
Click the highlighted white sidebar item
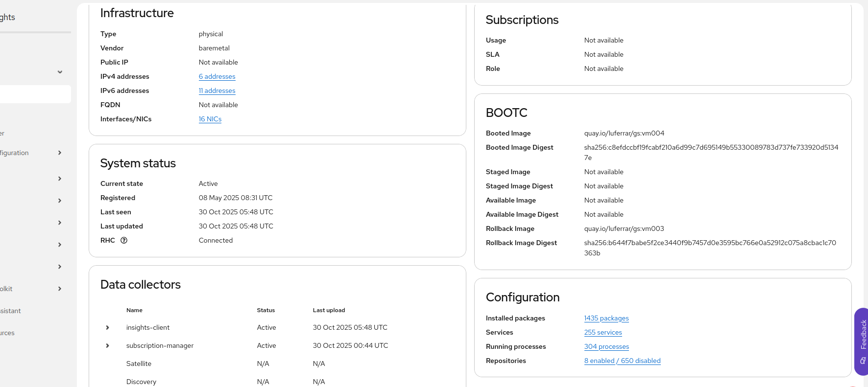click(34, 94)
